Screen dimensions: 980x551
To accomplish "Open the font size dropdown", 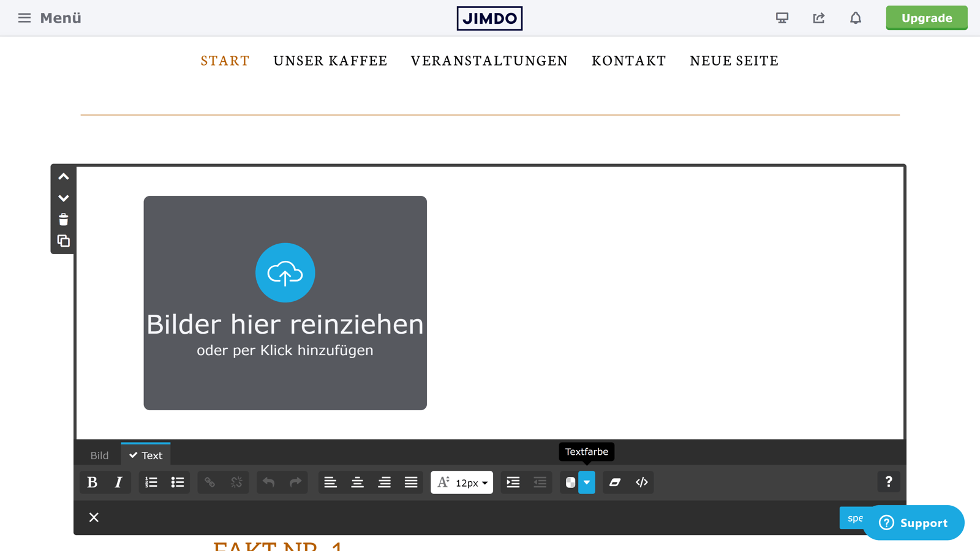I will click(x=462, y=482).
